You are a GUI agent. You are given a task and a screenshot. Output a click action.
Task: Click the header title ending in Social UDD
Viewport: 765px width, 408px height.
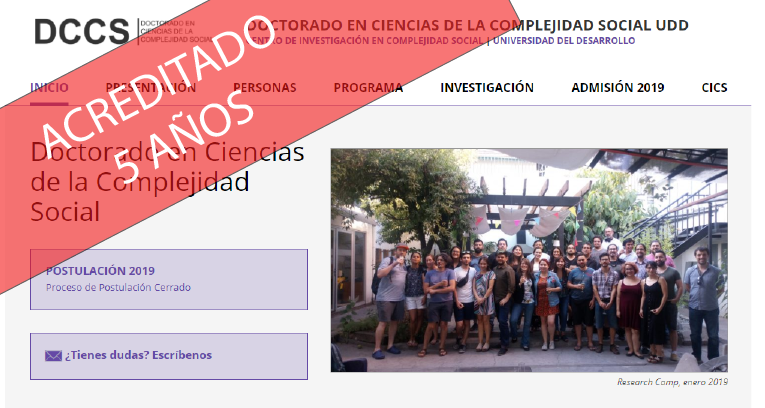[x=480, y=25]
